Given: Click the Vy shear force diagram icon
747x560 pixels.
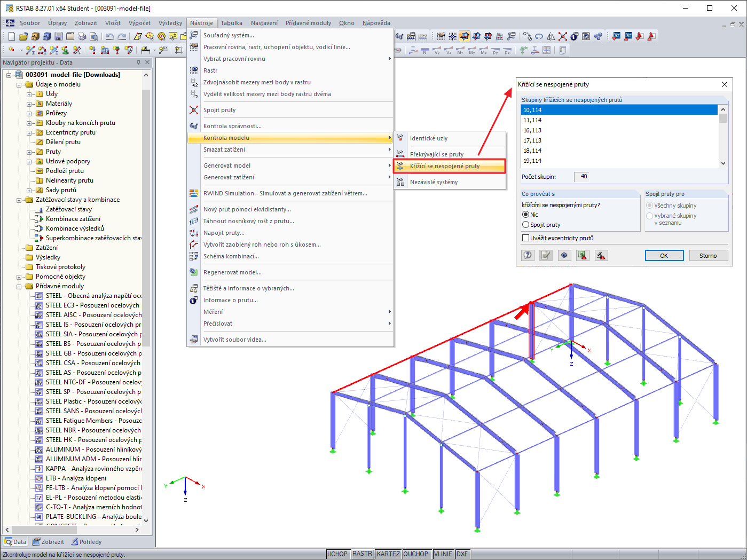Looking at the screenshot, I should (437, 50).
